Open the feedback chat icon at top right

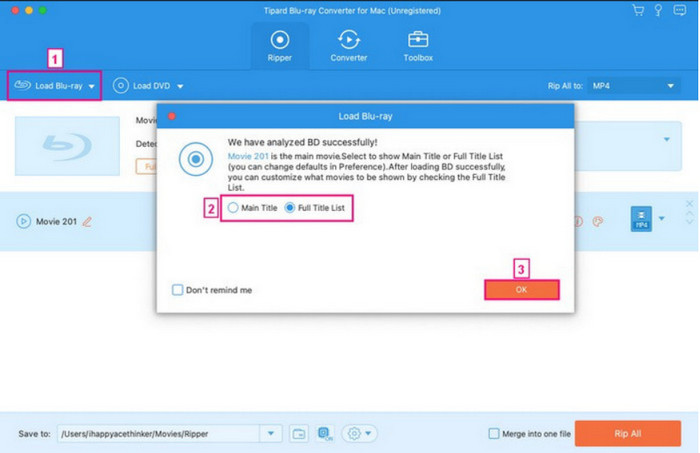pos(681,10)
